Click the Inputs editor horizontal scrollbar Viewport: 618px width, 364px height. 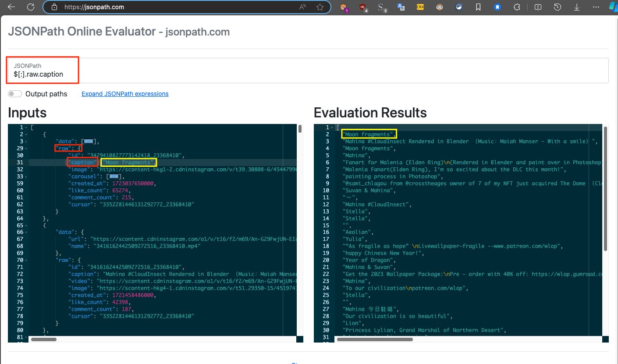pyautogui.click(x=44, y=339)
